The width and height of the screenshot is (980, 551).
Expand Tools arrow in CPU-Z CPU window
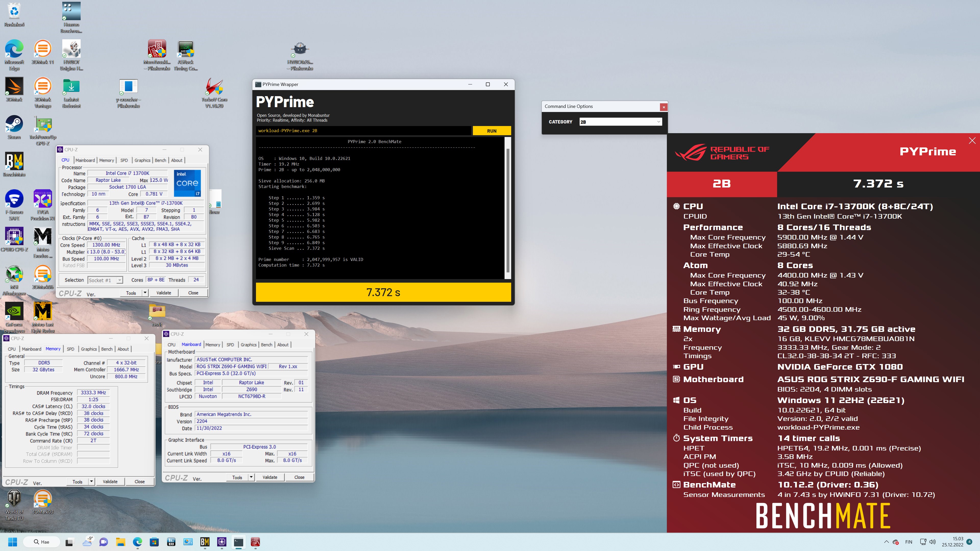pos(144,293)
